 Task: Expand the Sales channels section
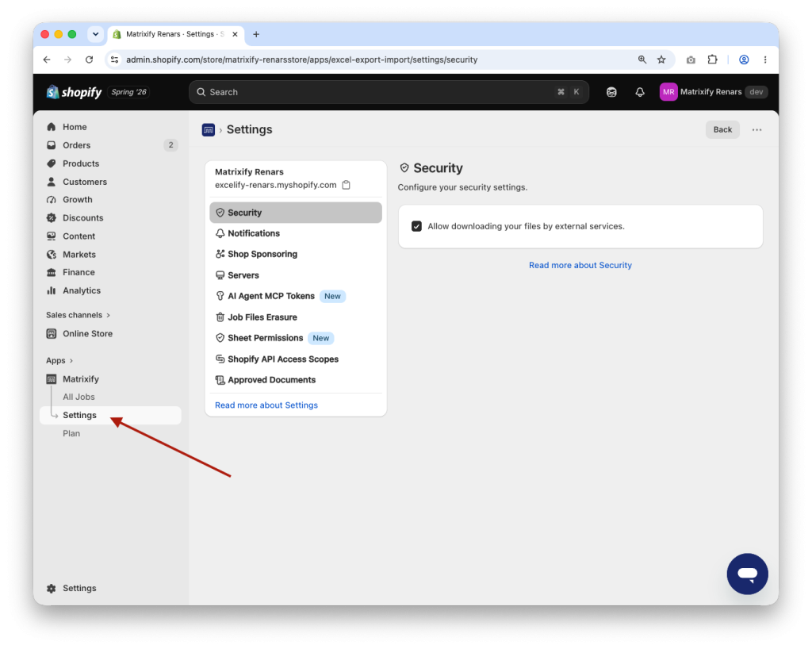tap(79, 315)
